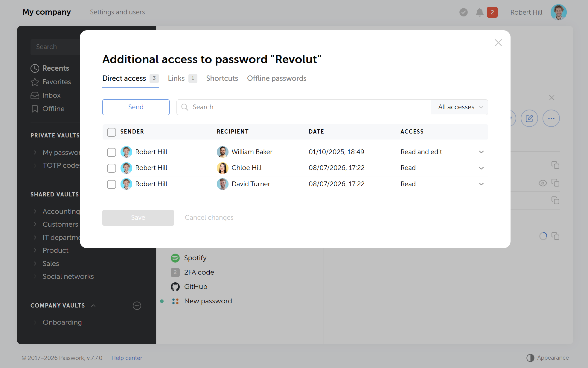Expand the IT department vault
The width and height of the screenshot is (588, 368).
35,237
